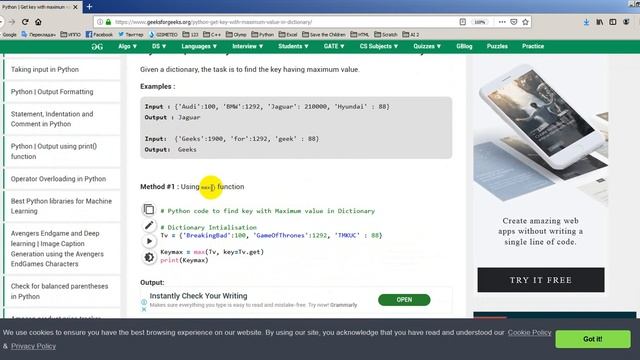Open the Excel bookmarks folder
Viewport: 640px width, 360px height.
[x=288, y=35]
